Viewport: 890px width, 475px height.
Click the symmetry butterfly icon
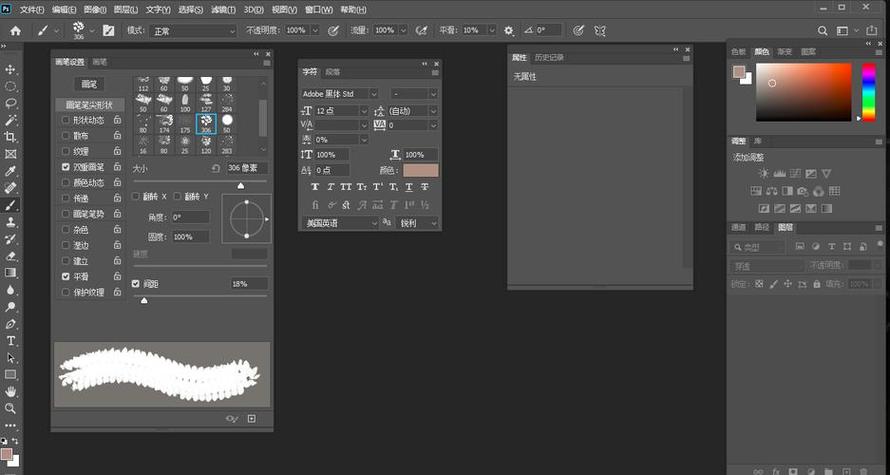coord(600,31)
